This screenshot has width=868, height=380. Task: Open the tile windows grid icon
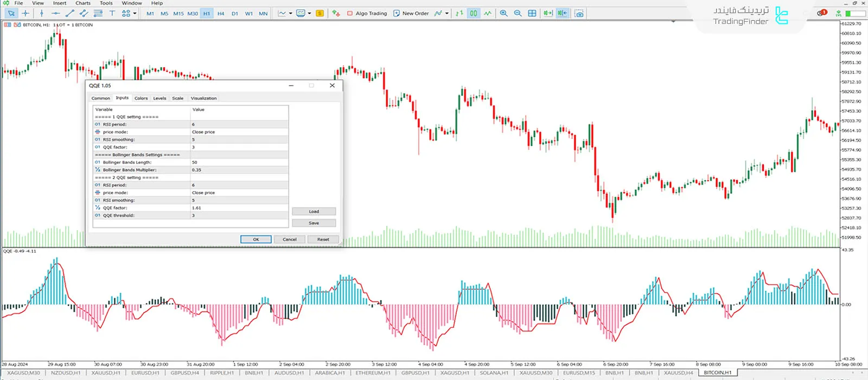click(x=532, y=13)
